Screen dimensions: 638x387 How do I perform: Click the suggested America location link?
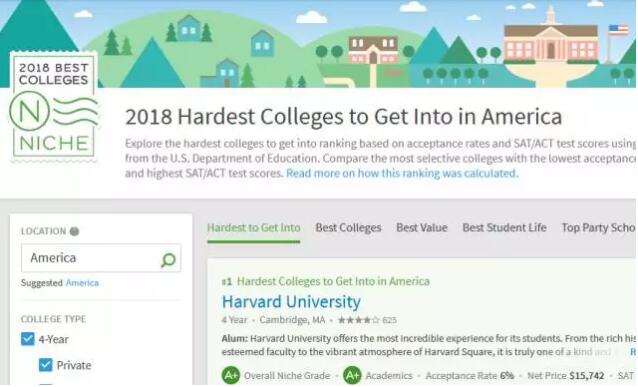pyautogui.click(x=82, y=283)
